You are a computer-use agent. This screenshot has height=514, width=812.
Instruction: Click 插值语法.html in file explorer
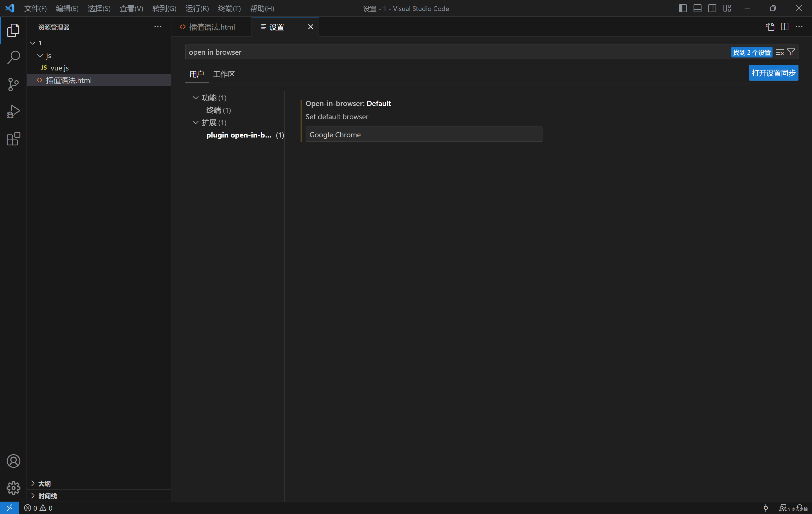pos(68,80)
